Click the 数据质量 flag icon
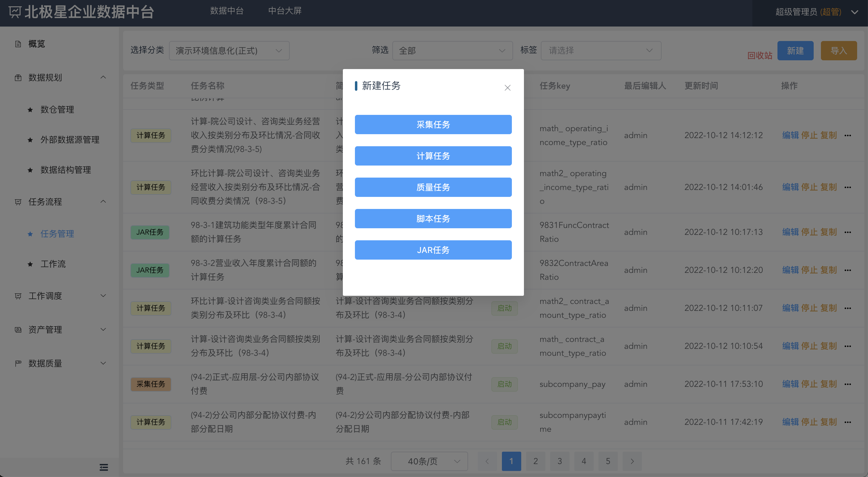This screenshot has height=477, width=868. point(18,363)
